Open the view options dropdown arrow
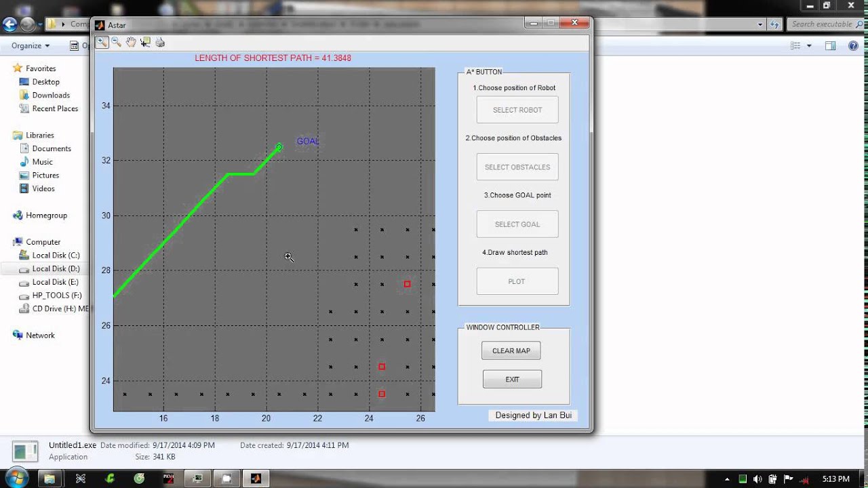 coord(809,46)
